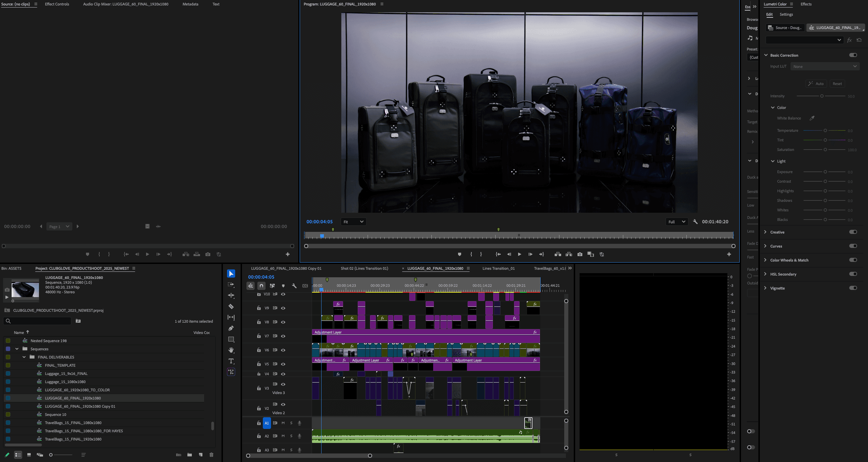
Task: Switch to the Effect Controls tab
Action: coord(57,4)
